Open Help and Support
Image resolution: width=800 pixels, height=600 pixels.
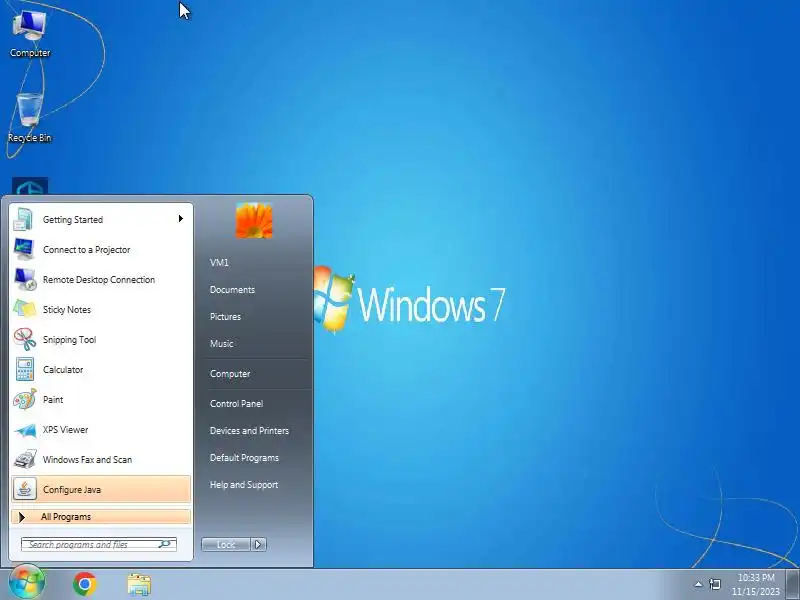243,485
